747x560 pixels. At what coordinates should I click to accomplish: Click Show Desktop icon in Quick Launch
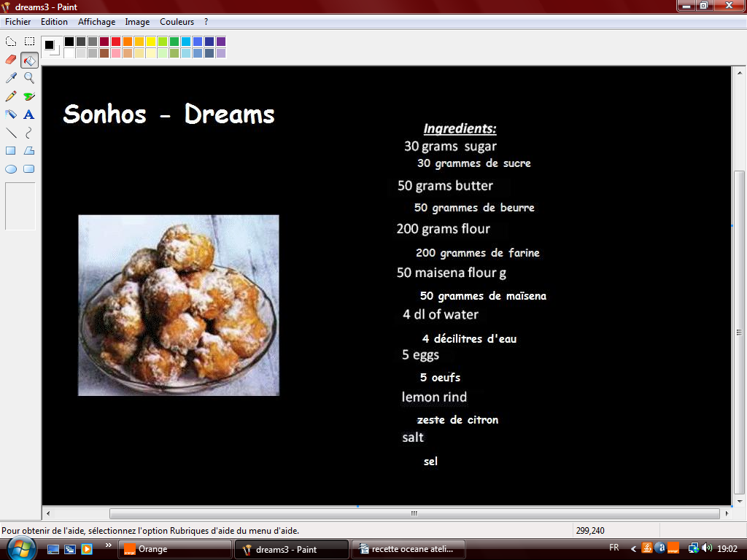click(53, 549)
